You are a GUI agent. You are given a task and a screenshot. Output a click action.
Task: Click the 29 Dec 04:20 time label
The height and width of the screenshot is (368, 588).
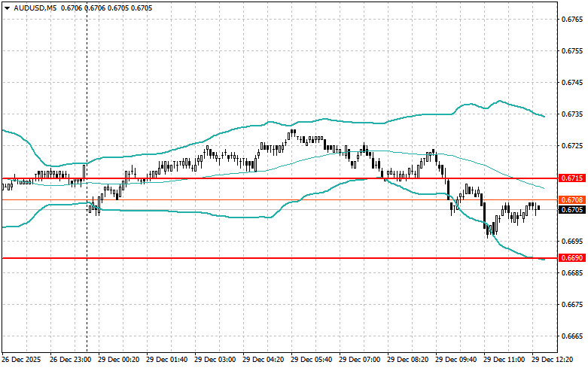264,360
